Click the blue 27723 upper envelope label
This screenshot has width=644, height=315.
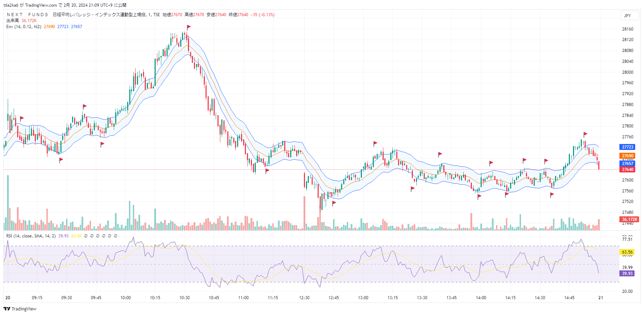click(x=627, y=147)
